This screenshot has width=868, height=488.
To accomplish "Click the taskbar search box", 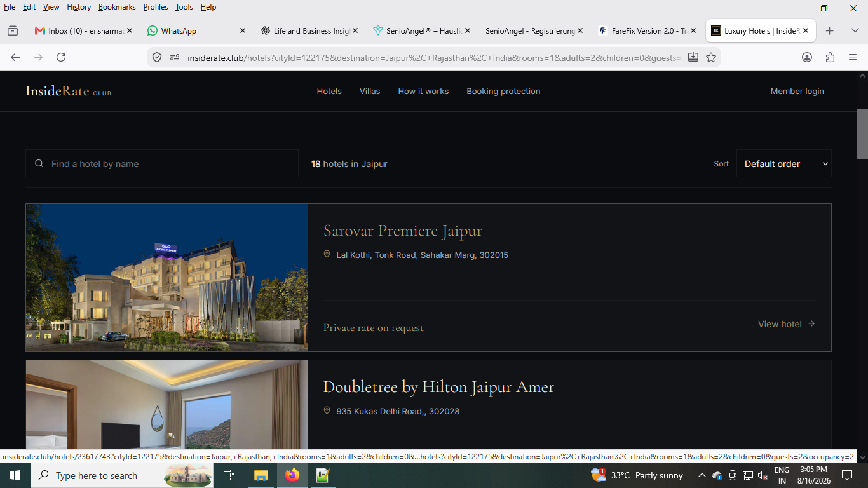I will click(122, 475).
